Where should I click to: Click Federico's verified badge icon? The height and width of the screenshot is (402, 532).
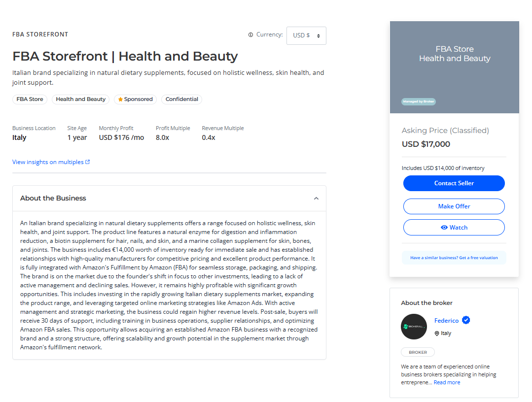click(466, 320)
